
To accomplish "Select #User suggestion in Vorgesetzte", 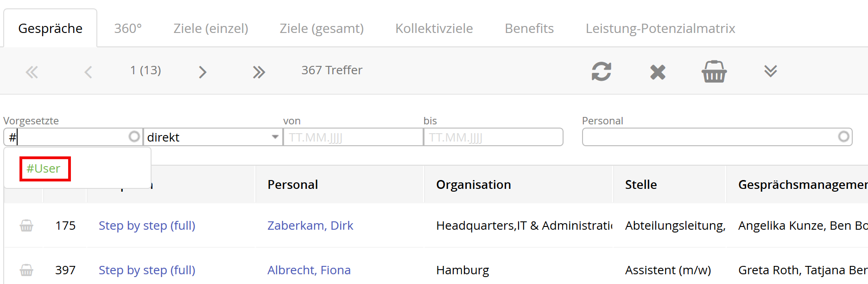I will (x=44, y=168).
